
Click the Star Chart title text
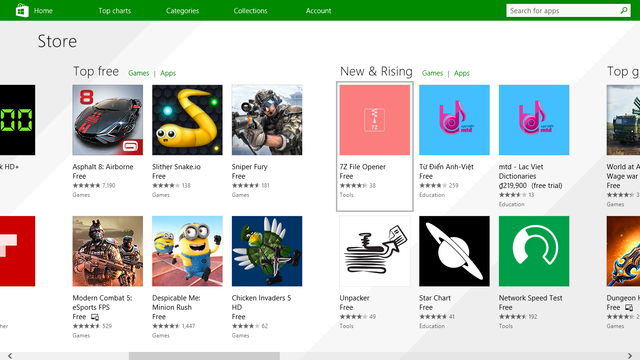(x=435, y=298)
